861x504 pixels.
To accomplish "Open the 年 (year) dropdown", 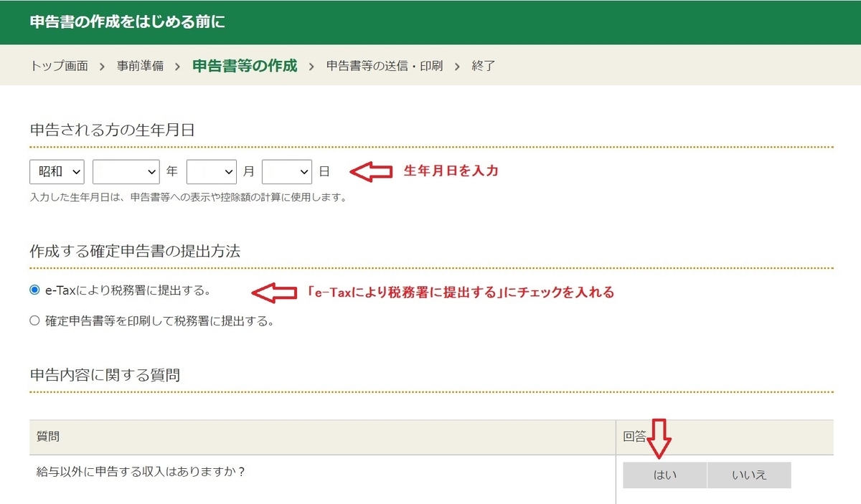I will (126, 171).
